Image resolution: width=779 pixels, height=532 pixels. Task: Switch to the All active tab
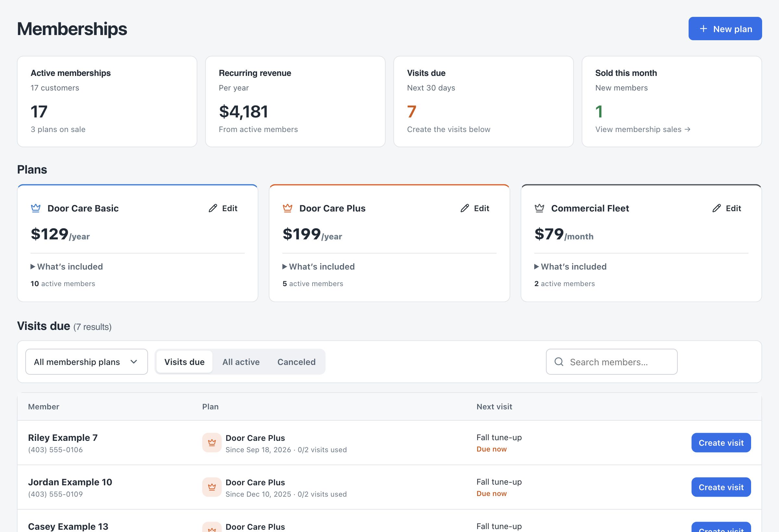pos(241,362)
